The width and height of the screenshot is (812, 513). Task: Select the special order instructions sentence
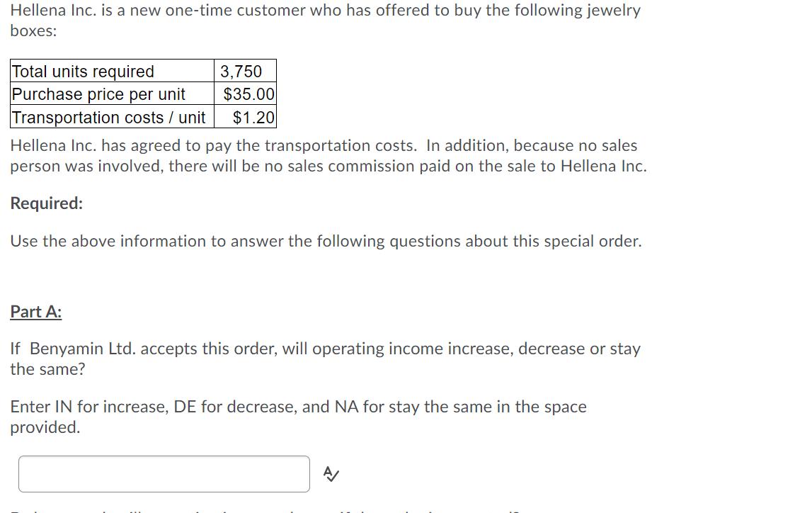click(x=326, y=240)
